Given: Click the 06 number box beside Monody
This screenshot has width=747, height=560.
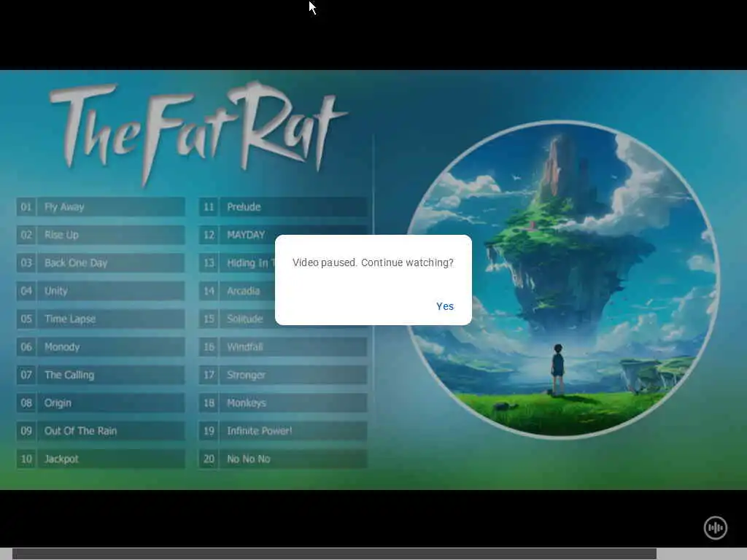Looking at the screenshot, I should pos(26,347).
